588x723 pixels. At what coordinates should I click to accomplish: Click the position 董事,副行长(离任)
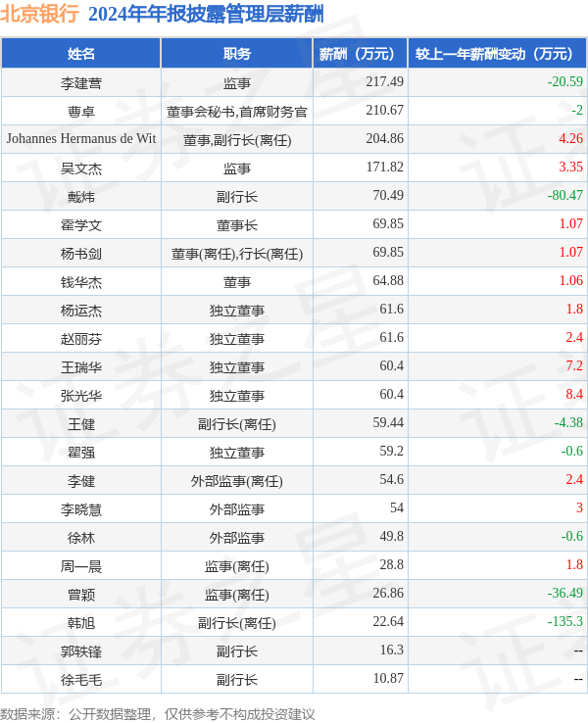click(x=237, y=140)
